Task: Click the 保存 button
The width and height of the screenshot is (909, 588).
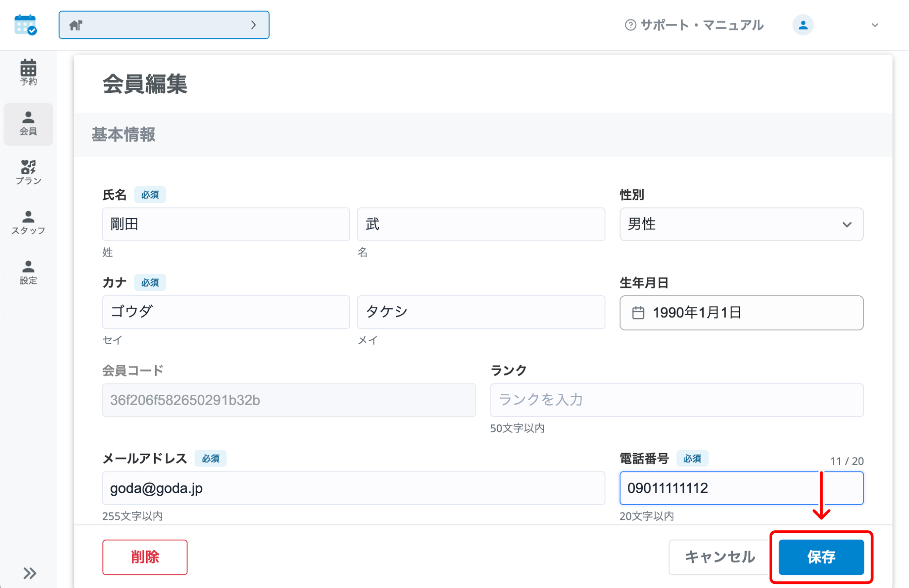Action: click(x=821, y=557)
